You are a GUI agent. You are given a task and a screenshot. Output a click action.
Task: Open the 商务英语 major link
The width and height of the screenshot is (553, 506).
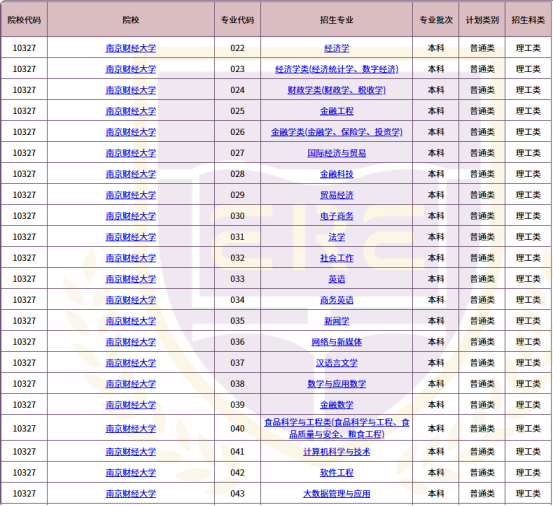[x=336, y=300]
